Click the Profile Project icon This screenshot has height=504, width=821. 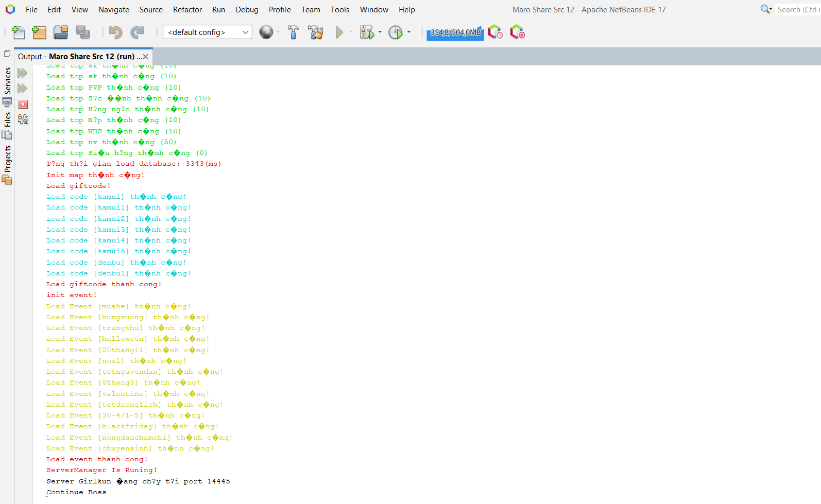pyautogui.click(x=396, y=32)
